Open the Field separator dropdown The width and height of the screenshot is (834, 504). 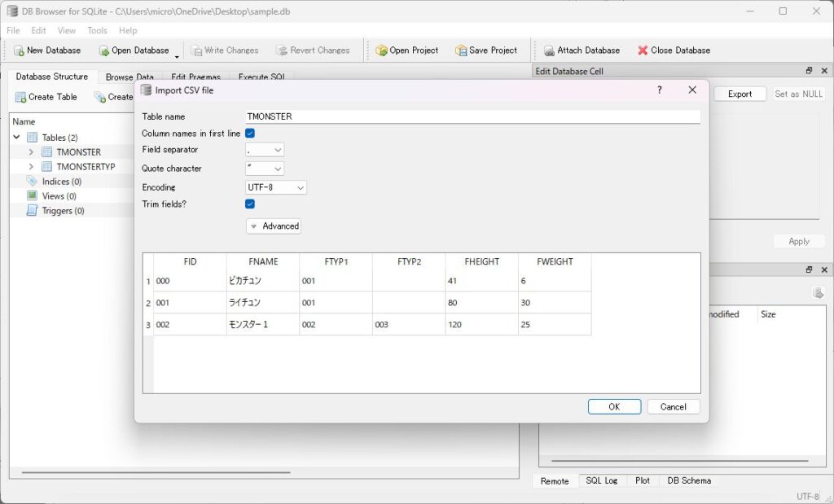coord(265,150)
